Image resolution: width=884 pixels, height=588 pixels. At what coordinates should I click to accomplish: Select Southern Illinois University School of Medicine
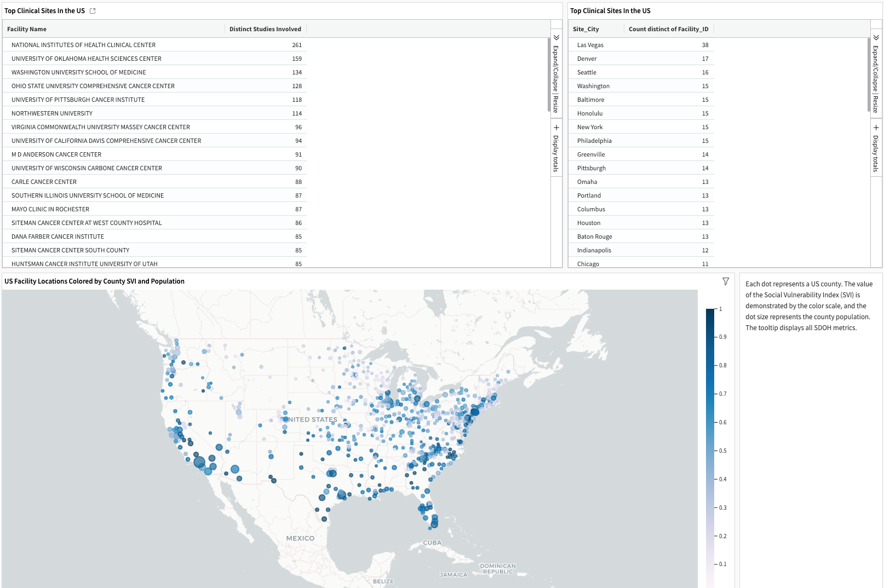pyautogui.click(x=154, y=195)
